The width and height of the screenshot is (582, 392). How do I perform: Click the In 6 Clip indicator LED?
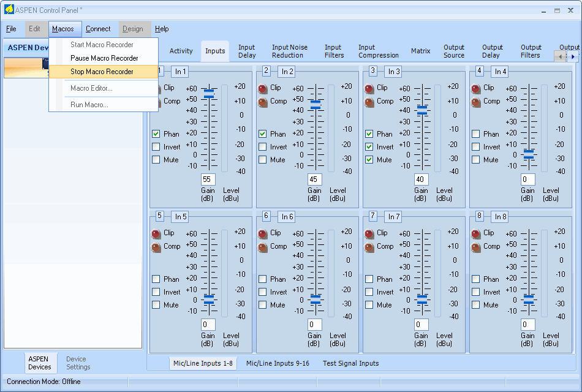coord(263,234)
